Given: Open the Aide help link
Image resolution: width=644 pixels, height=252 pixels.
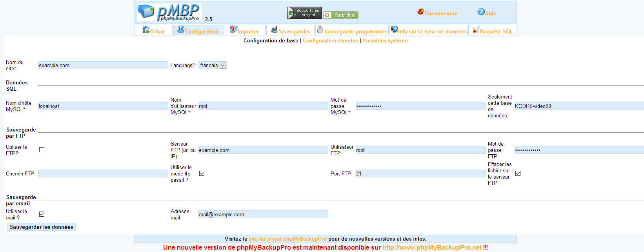Looking at the screenshot, I should pos(491,14).
